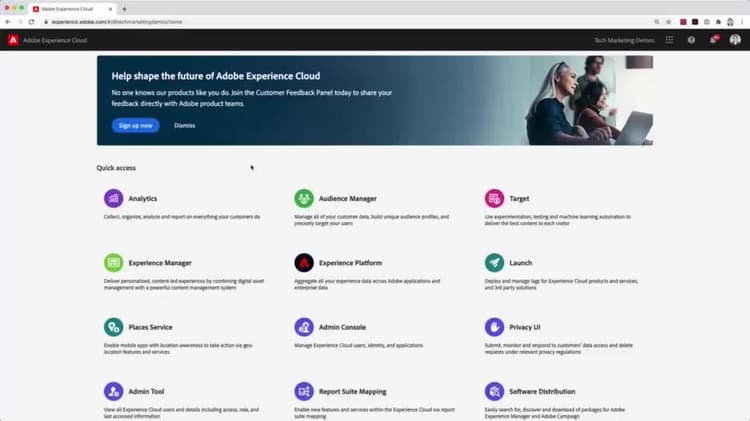The width and height of the screenshot is (750, 421).
Task: Open the user profile avatar
Action: 735,40
